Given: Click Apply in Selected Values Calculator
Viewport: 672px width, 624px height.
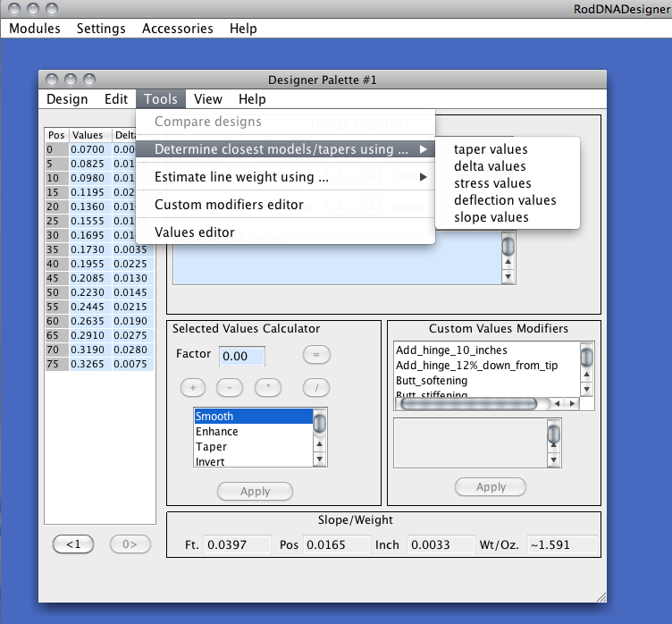Looking at the screenshot, I should click(x=255, y=491).
